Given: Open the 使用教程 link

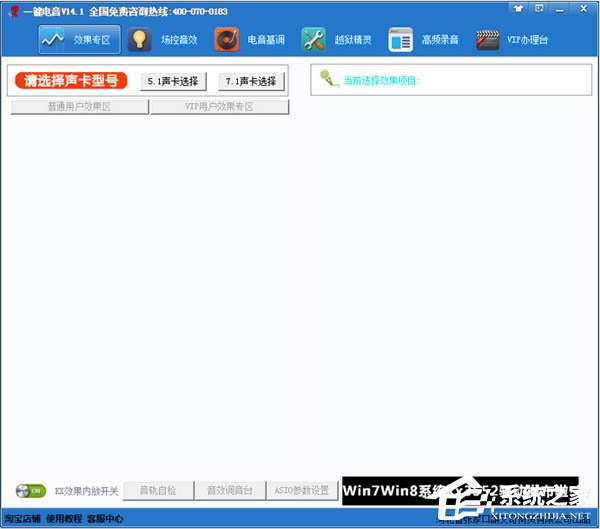Looking at the screenshot, I should (64, 519).
